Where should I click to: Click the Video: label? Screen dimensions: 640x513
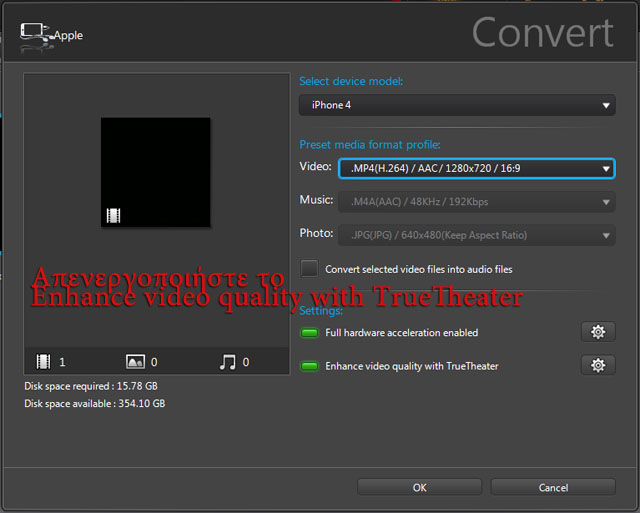coord(316,167)
